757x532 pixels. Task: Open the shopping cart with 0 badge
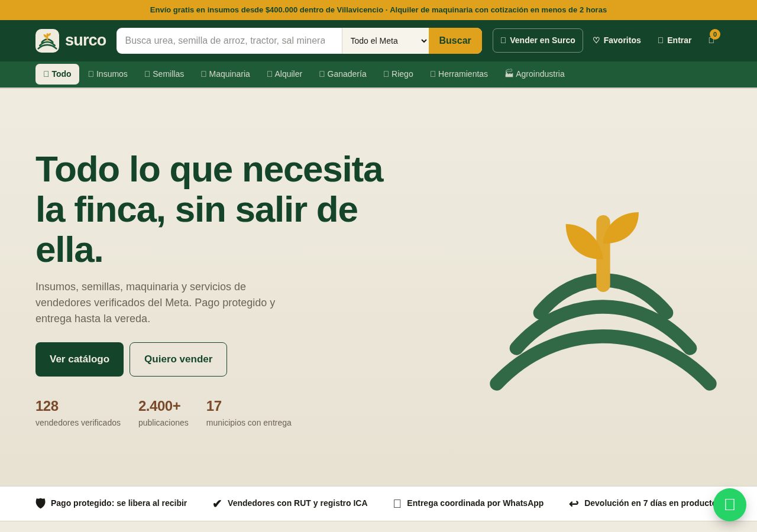pos(711,40)
